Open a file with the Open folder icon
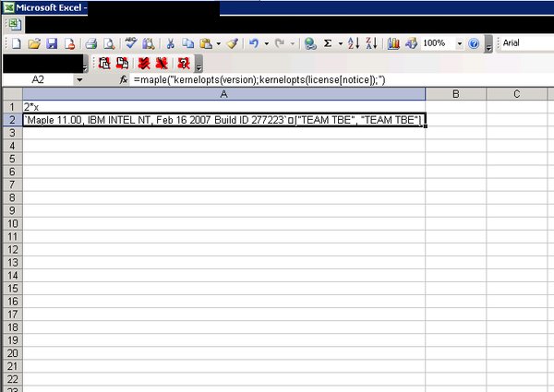Screen dimensions: 554x392 34,43
